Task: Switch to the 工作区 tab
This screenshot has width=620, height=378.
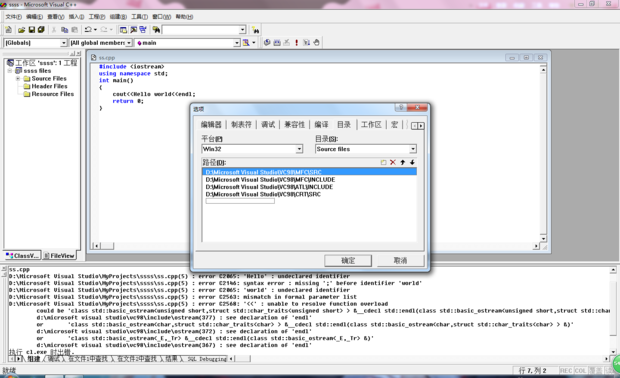Action: click(371, 125)
